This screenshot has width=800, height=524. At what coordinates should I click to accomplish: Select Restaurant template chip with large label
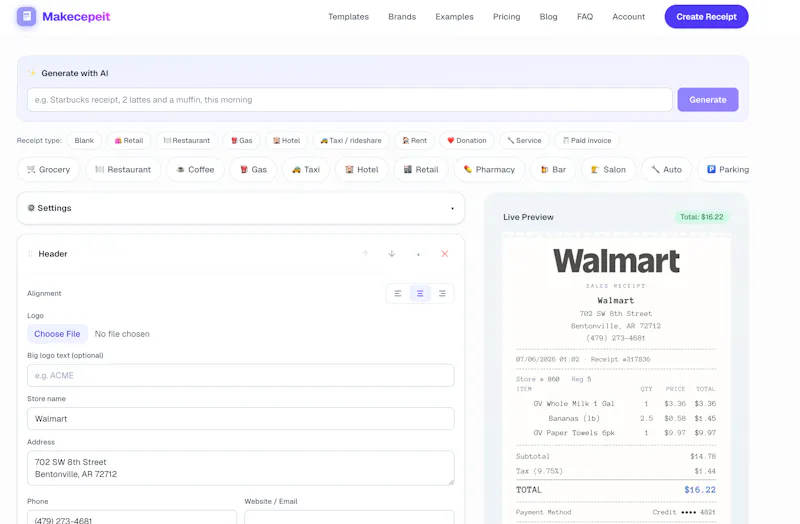point(123,169)
